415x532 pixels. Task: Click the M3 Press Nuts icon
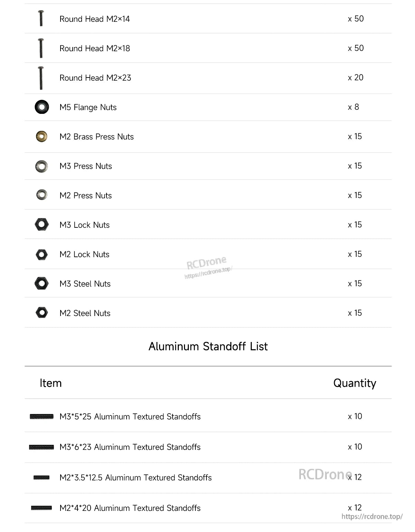point(41,166)
